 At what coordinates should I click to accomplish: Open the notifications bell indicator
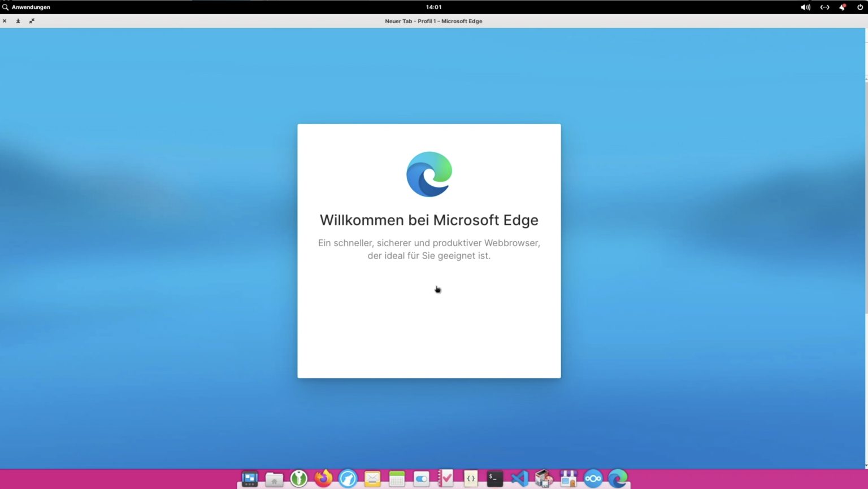point(842,7)
